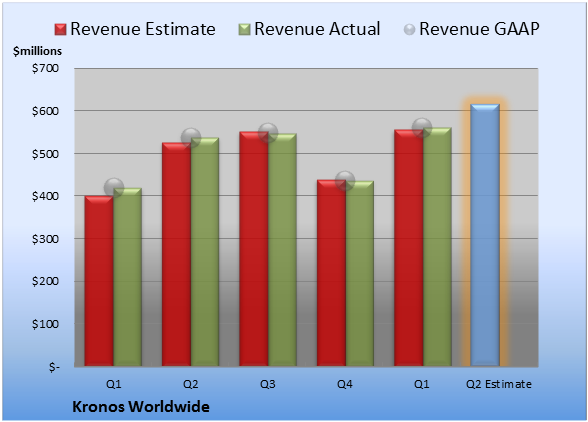Click the $400 axis value

45,196
